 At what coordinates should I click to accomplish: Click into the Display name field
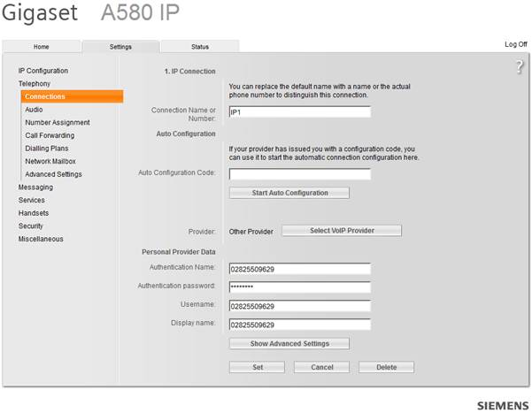pos(300,325)
